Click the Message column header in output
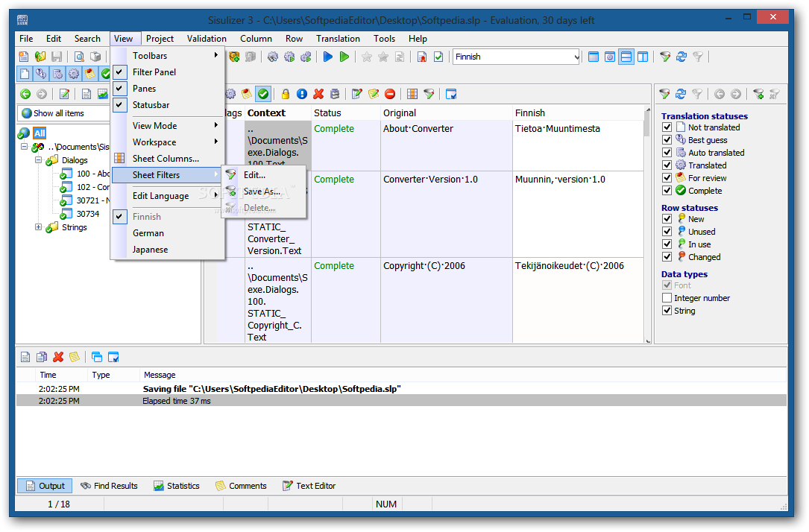This screenshot has height=532, width=809. pos(463,375)
